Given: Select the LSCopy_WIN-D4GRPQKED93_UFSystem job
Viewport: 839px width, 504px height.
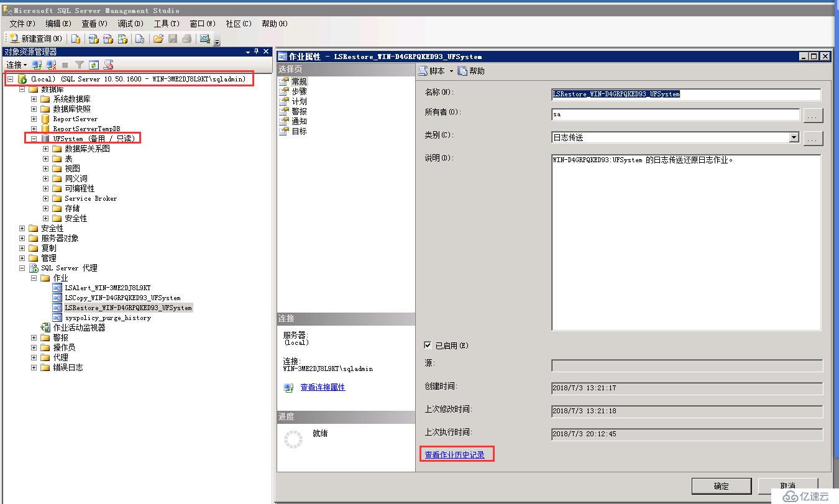Looking at the screenshot, I should tap(122, 298).
